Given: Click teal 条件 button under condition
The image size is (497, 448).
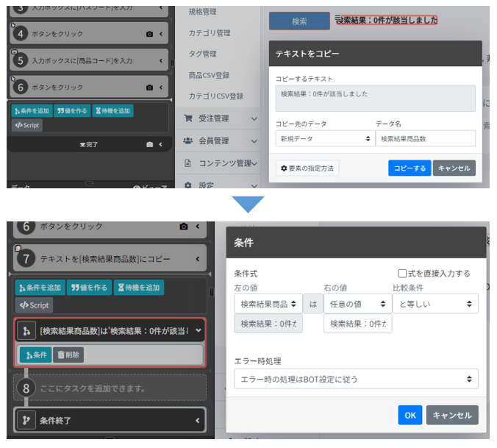Looking at the screenshot, I should (36, 355).
